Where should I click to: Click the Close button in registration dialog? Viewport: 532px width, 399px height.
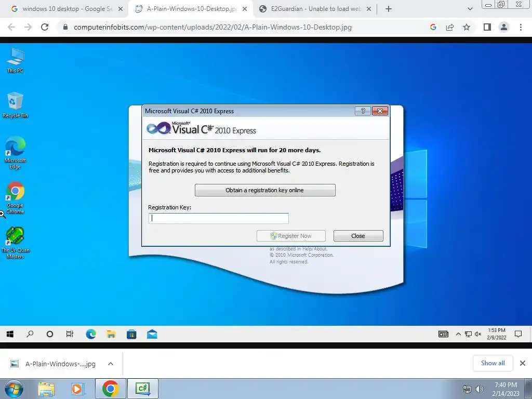(x=358, y=236)
